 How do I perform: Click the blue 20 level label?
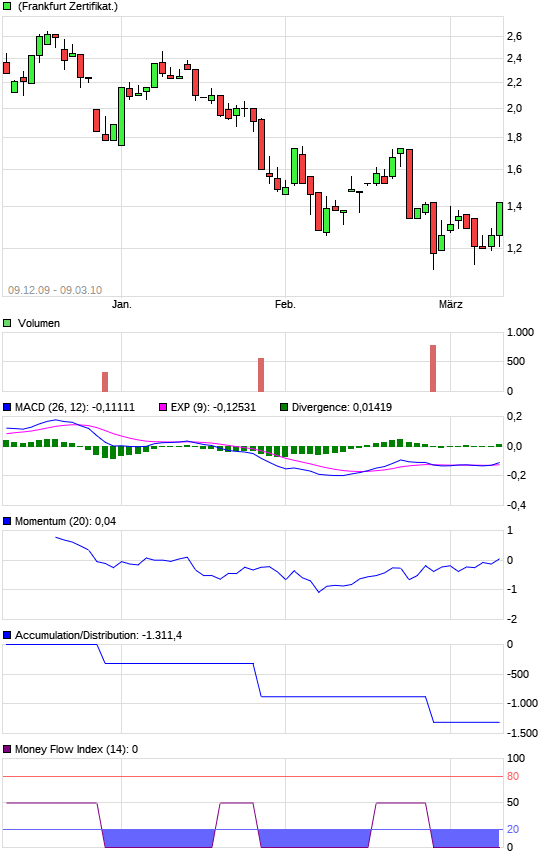[513, 829]
